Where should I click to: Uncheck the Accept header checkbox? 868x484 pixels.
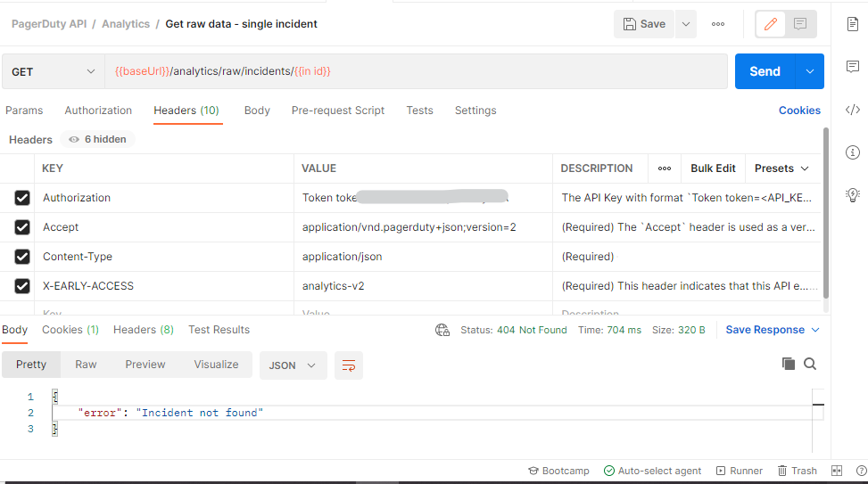(22, 227)
